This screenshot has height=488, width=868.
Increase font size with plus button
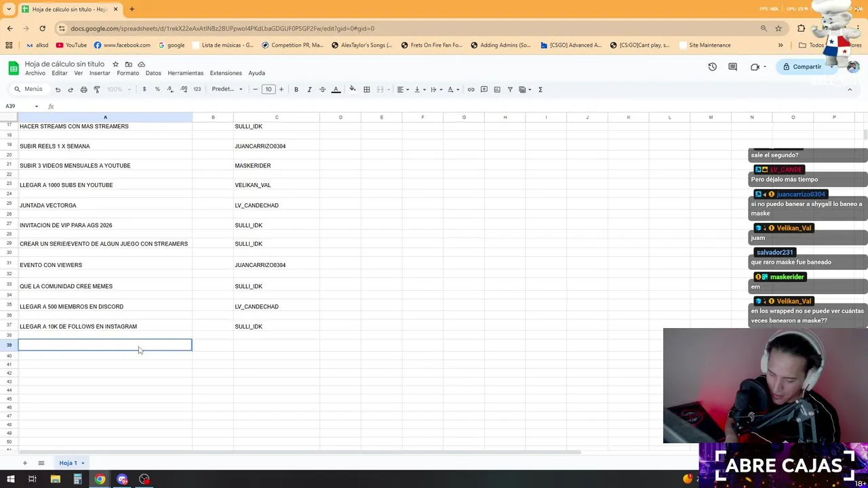(x=281, y=89)
